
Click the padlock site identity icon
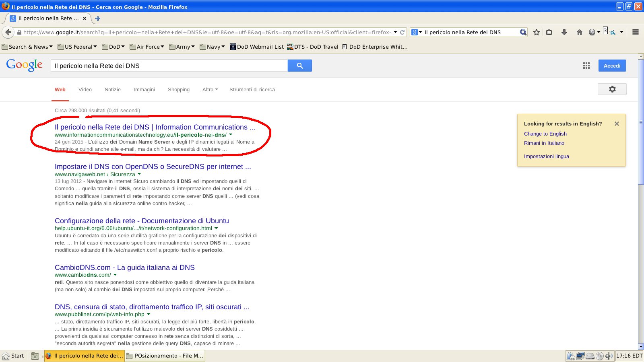(19, 32)
